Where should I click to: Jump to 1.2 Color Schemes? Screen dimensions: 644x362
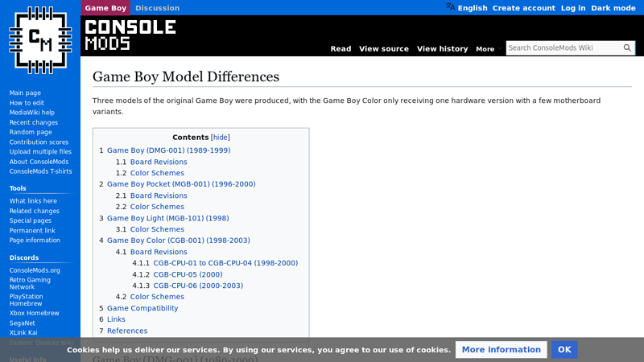tap(157, 173)
